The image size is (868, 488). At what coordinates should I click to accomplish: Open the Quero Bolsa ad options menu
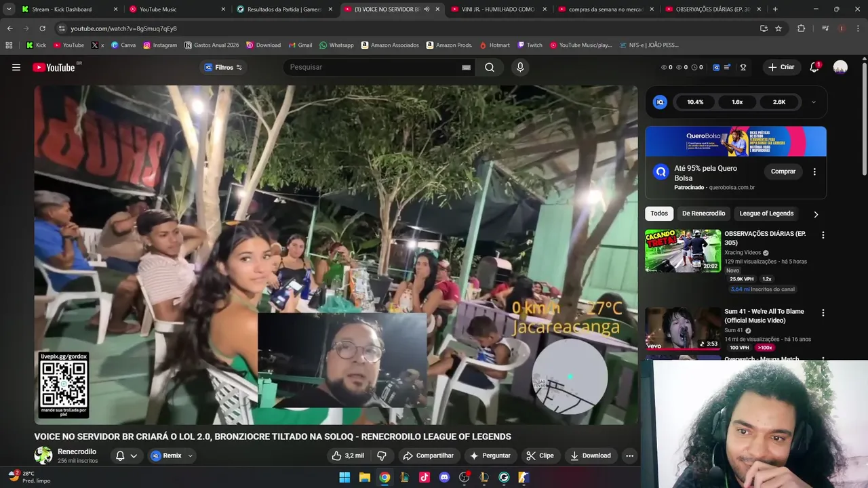814,171
